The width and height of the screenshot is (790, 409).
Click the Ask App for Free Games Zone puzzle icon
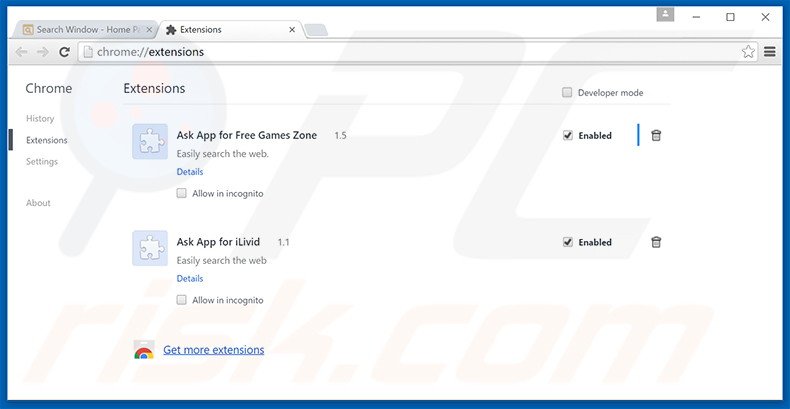point(150,142)
